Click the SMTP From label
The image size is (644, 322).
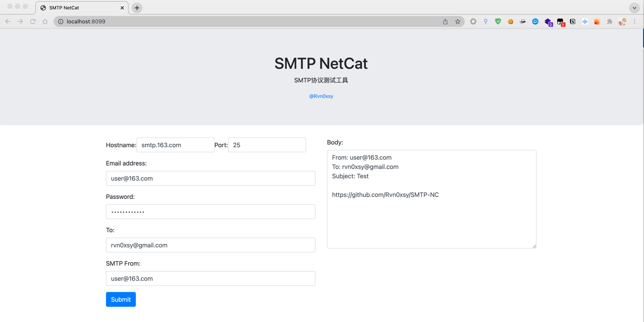pyautogui.click(x=123, y=264)
